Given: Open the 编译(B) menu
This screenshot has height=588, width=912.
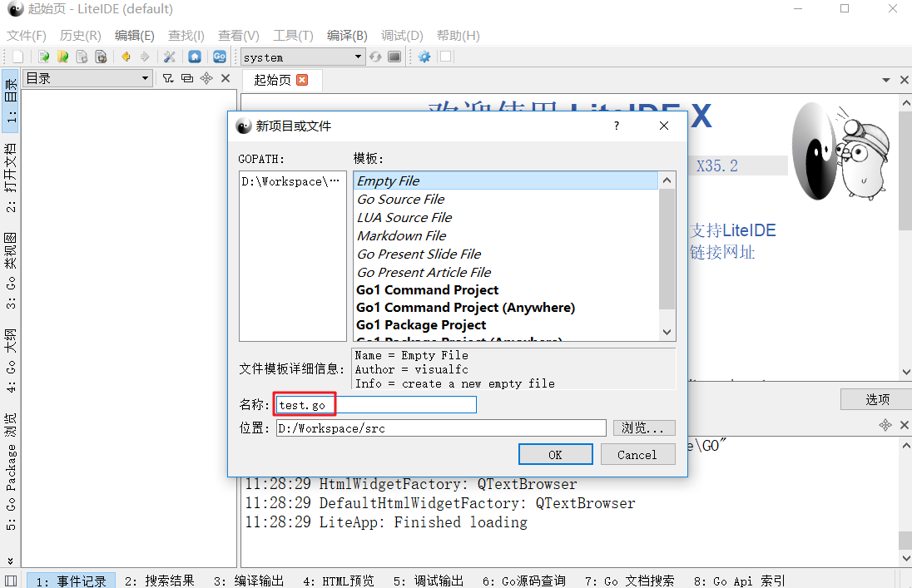Looking at the screenshot, I should pyautogui.click(x=347, y=36).
